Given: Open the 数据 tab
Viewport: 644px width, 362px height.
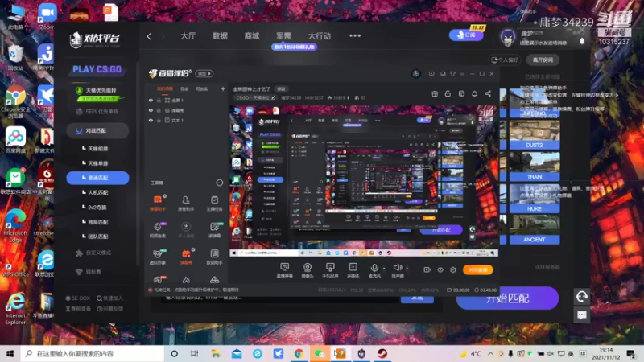Looking at the screenshot, I should pos(220,36).
